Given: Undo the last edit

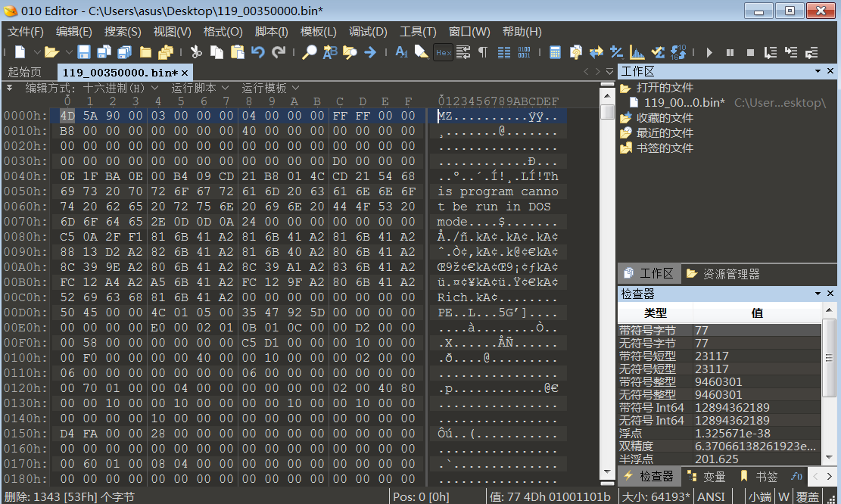Looking at the screenshot, I should point(258,52).
